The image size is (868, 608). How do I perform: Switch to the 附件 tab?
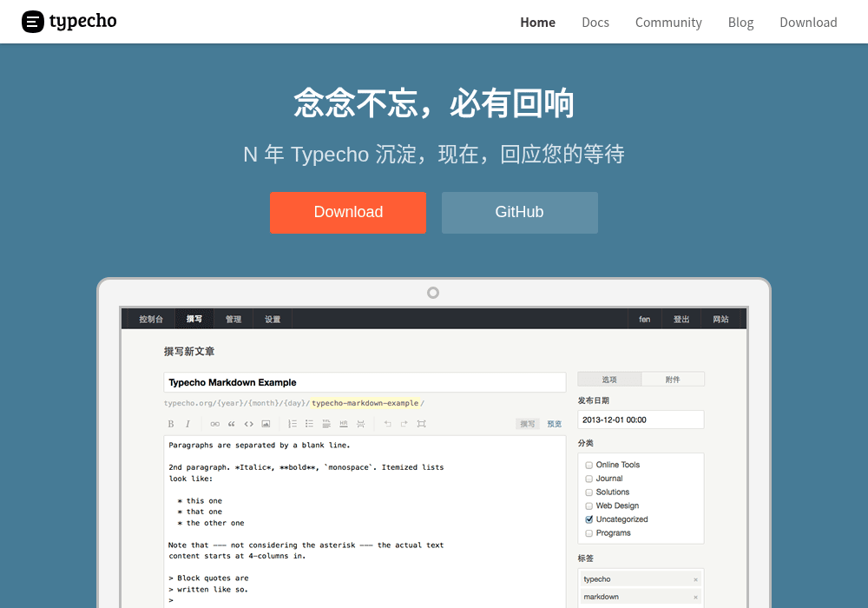pos(673,380)
